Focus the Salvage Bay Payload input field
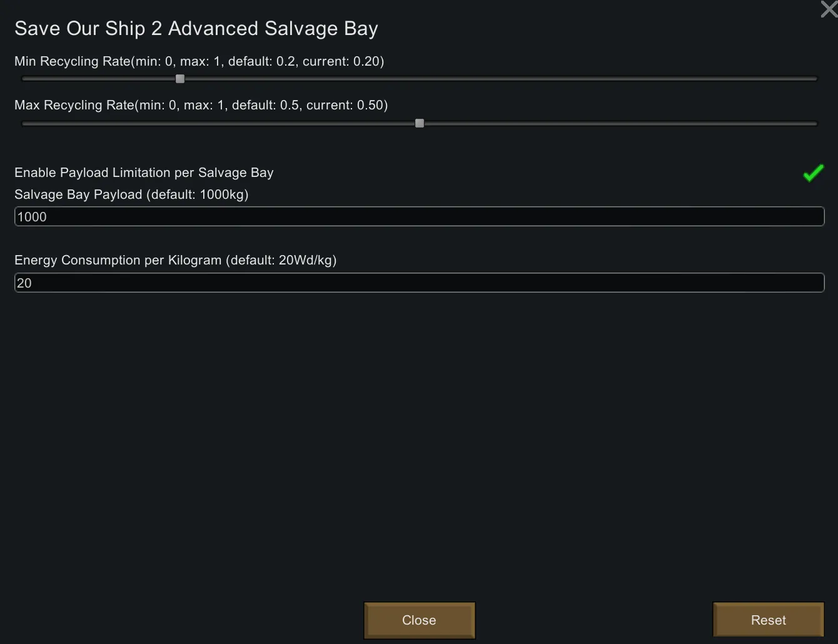This screenshot has height=644, width=838. pyautogui.click(x=419, y=217)
